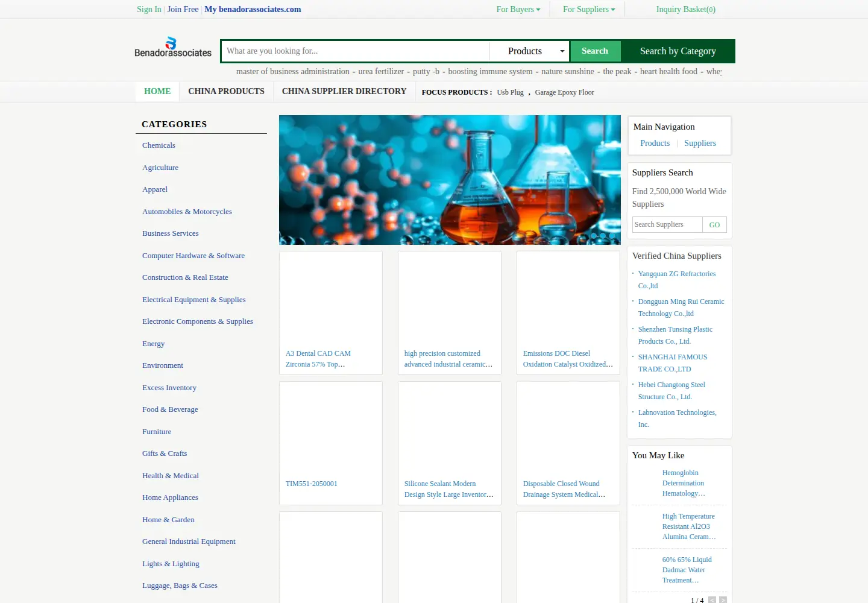Open Disposable Closed Wound Drainage product
Viewport: 868px width, 603px height.
pyautogui.click(x=564, y=489)
